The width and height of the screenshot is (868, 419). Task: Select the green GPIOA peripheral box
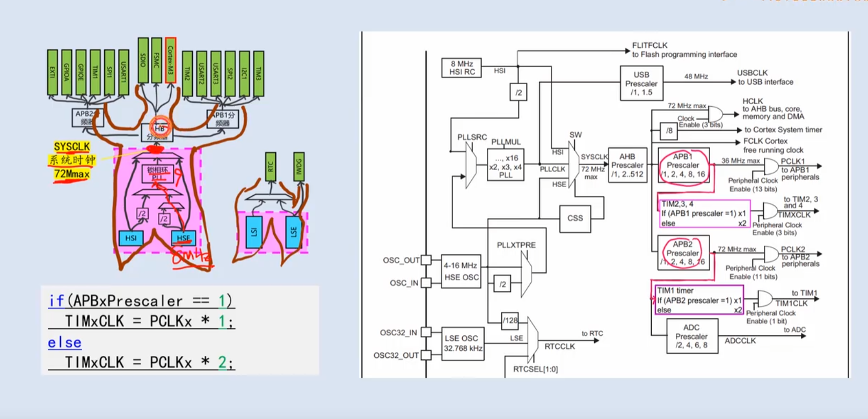67,72
